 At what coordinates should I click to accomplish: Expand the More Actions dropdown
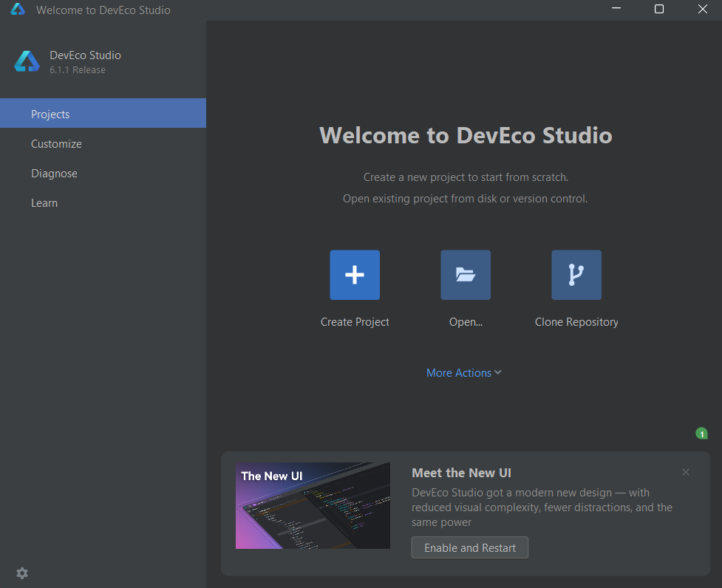(x=463, y=373)
